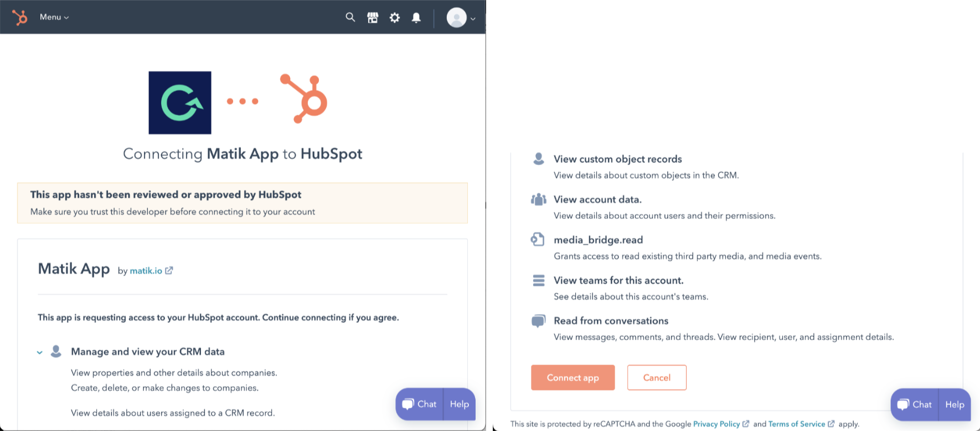
Task: Open the Google Privacy Policy link
Action: coord(716,424)
